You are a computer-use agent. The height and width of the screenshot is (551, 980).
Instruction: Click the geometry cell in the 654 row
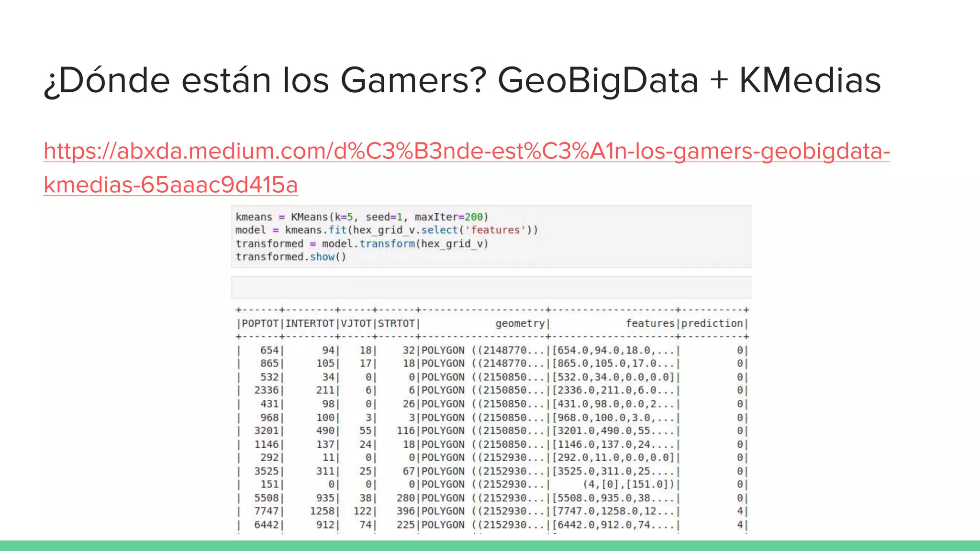483,350
